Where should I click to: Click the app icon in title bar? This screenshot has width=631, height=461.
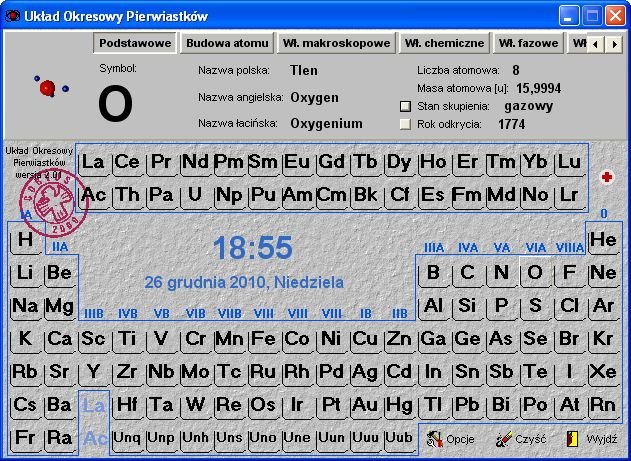click(13, 14)
